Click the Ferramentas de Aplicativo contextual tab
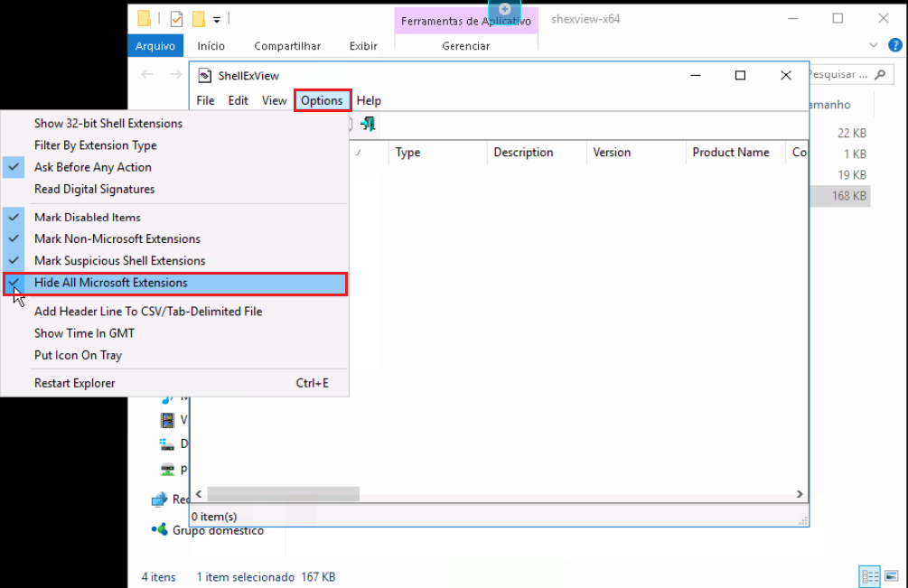This screenshot has width=908, height=588. pyautogui.click(x=466, y=21)
